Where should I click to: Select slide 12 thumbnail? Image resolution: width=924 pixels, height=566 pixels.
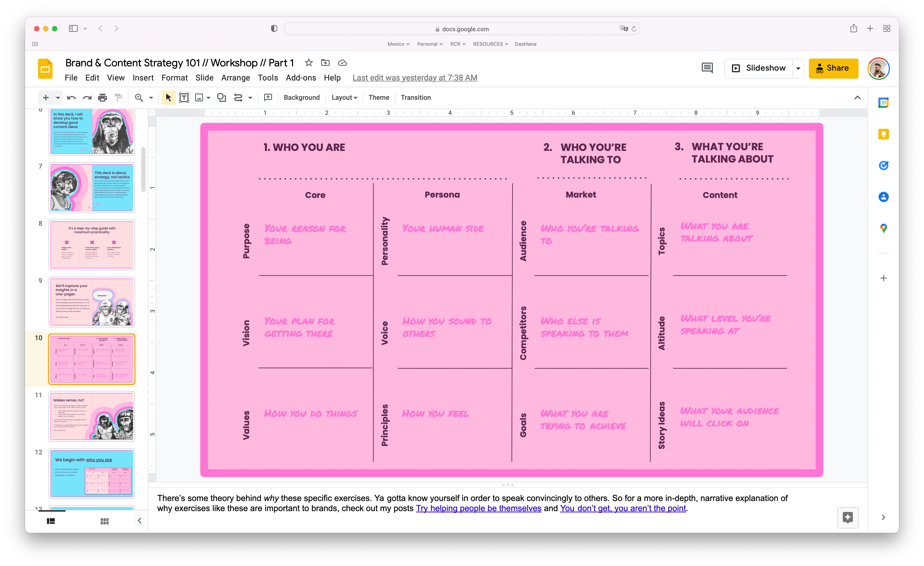(92, 473)
